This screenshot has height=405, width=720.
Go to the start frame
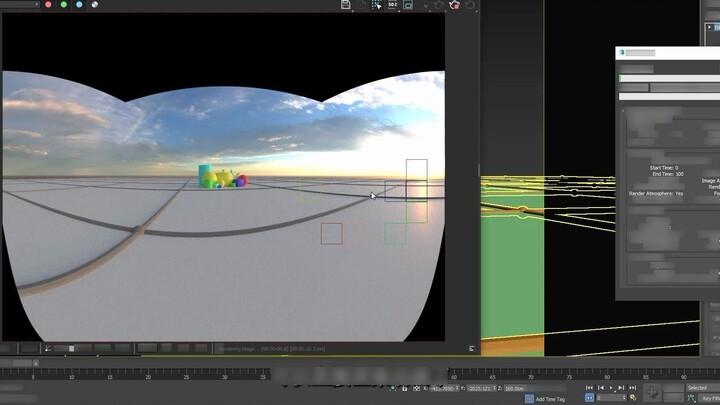589,387
